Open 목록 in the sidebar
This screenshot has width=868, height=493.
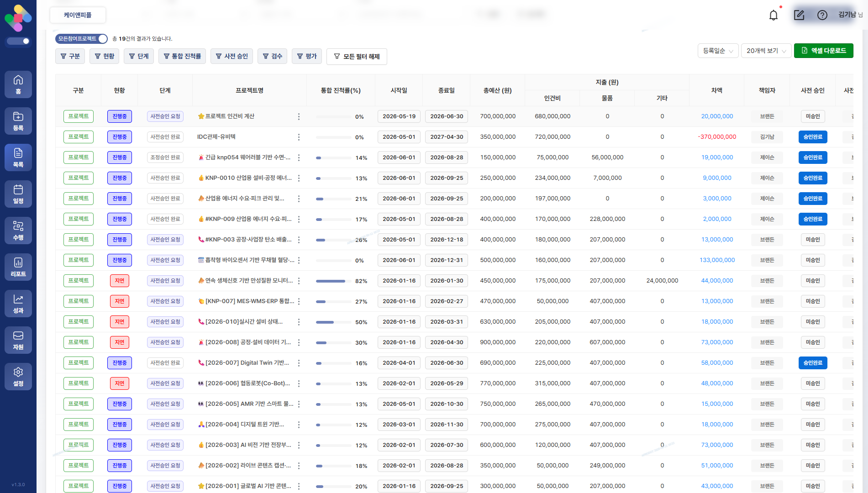coord(18,157)
